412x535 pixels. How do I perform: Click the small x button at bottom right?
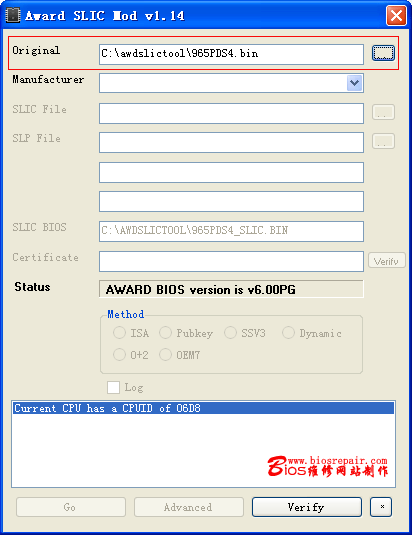click(381, 507)
